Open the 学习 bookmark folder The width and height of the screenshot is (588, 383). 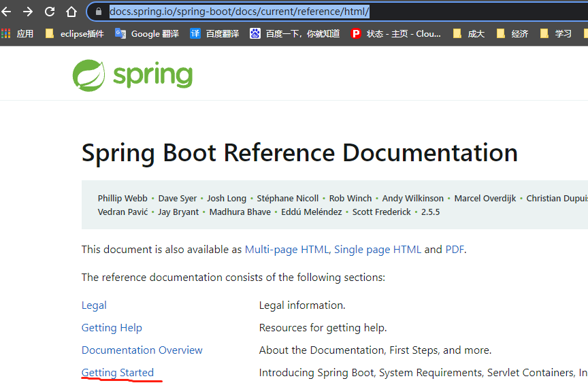556,34
